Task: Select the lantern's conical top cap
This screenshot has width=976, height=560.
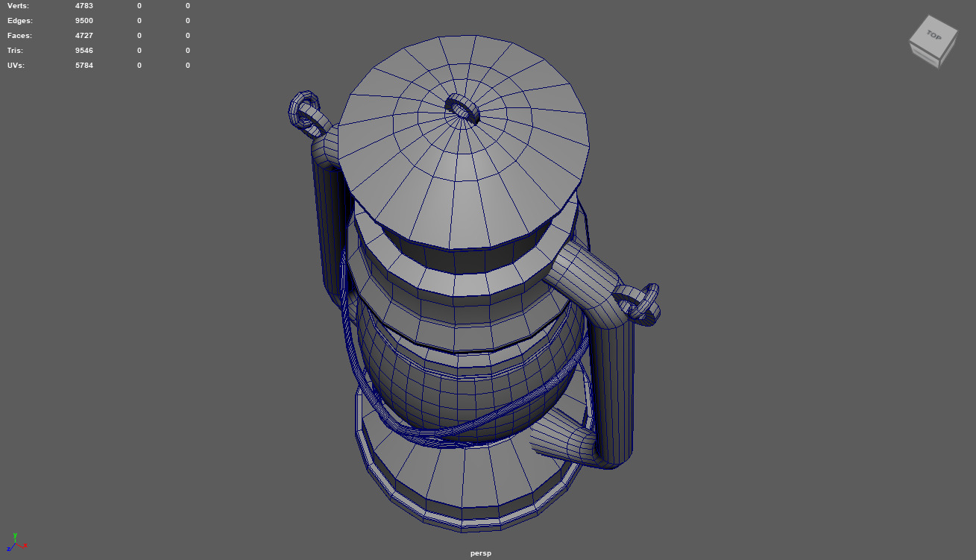Action: tap(462, 142)
